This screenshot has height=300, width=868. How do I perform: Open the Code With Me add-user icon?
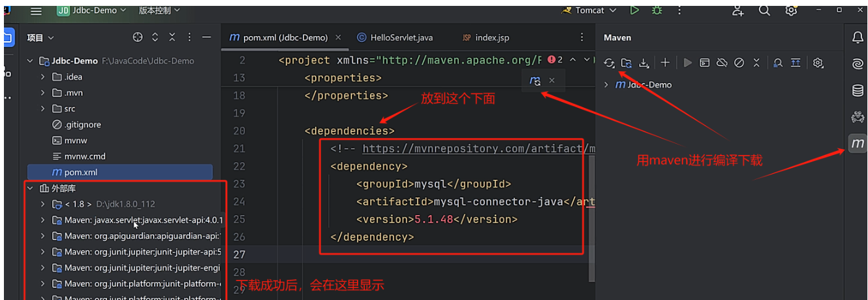(738, 10)
